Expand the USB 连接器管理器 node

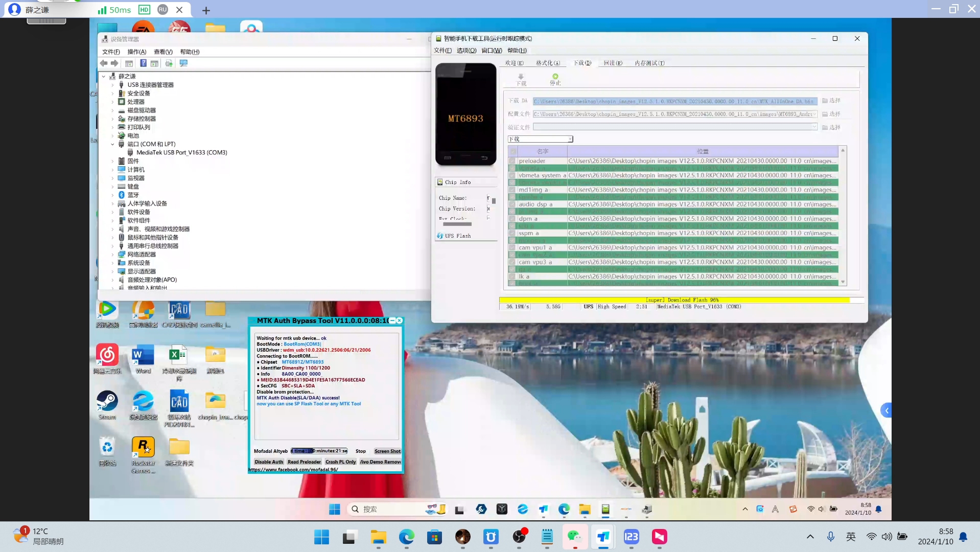pyautogui.click(x=113, y=85)
